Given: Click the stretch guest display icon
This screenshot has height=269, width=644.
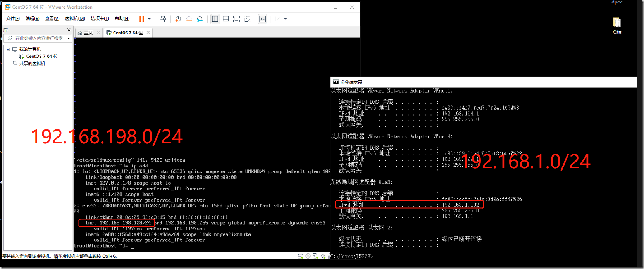Looking at the screenshot, I should 278,19.
